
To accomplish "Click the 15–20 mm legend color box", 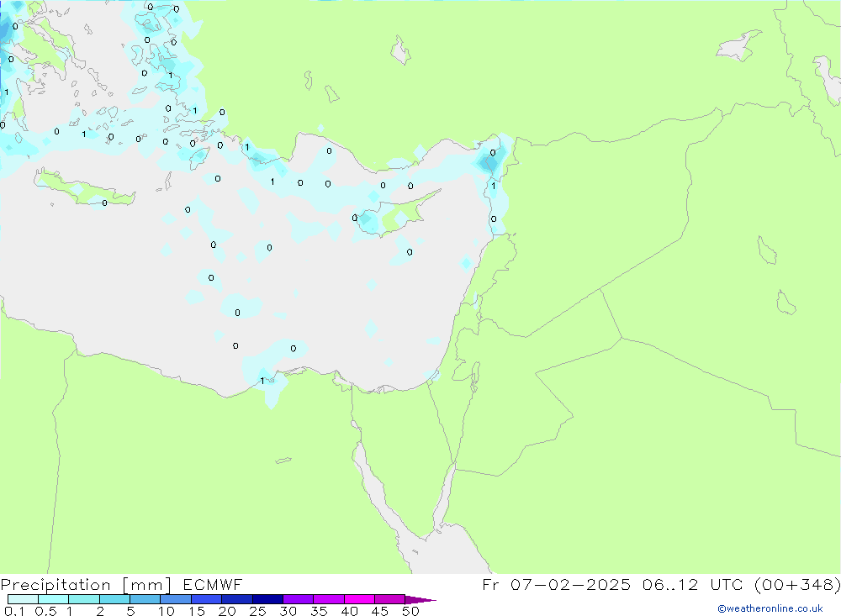I will point(207,599).
